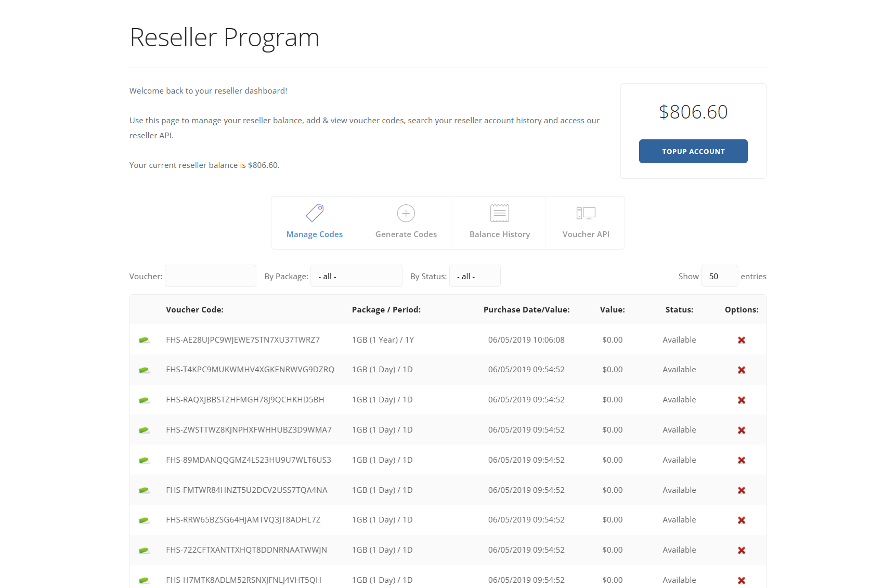Image resolution: width=896 pixels, height=588 pixels.
Task: Open the By Status filter dropdown
Action: [475, 276]
